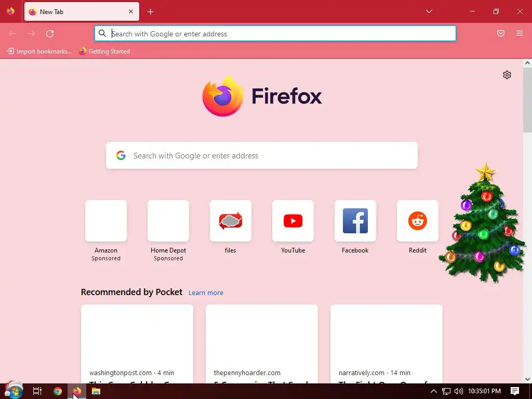This screenshot has height=399, width=532.
Task: Open Import bookmarks bookmark item
Action: click(39, 51)
